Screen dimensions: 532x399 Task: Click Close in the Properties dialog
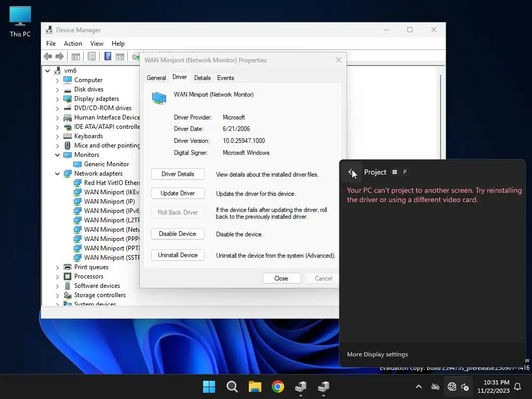coord(281,278)
